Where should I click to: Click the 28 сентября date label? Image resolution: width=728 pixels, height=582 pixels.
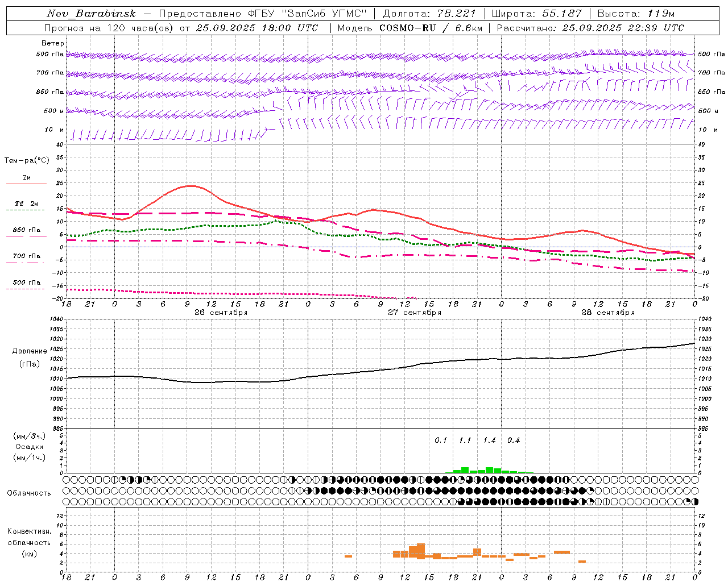pyautogui.click(x=607, y=313)
